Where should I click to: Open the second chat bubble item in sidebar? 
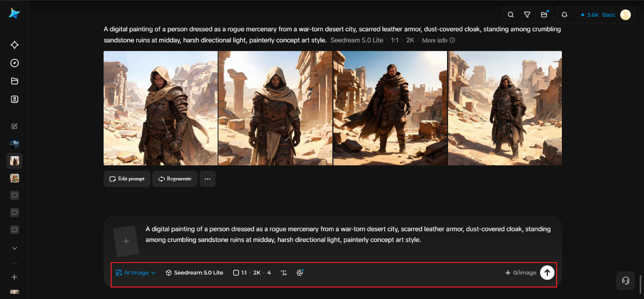point(14,213)
